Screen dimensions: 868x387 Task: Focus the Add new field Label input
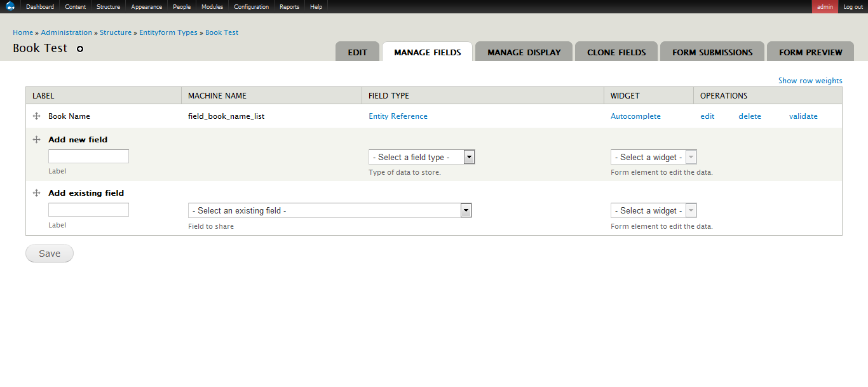88,156
